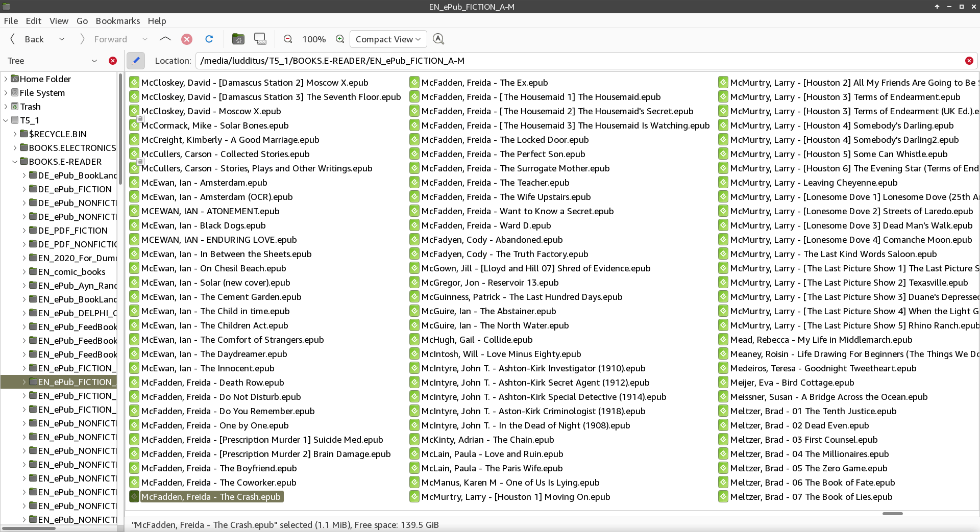The image size is (980, 532).
Task: Click the Back button
Action: tap(28, 39)
